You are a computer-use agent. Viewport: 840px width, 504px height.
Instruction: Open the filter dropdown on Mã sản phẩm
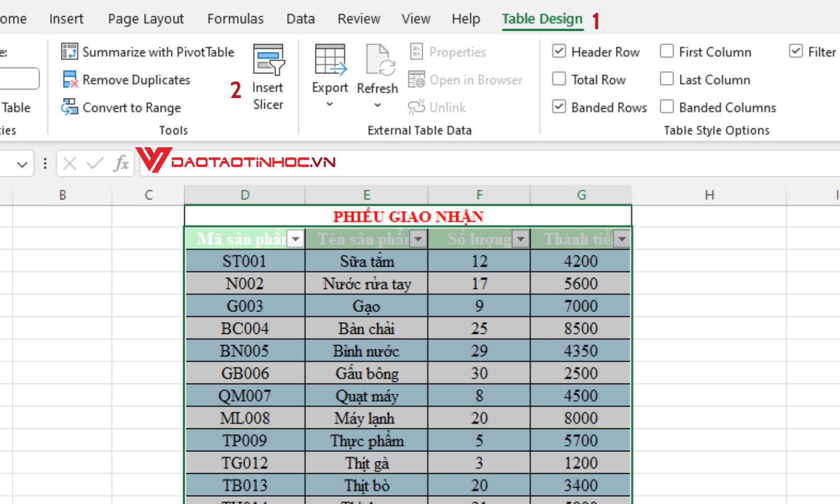[295, 239]
